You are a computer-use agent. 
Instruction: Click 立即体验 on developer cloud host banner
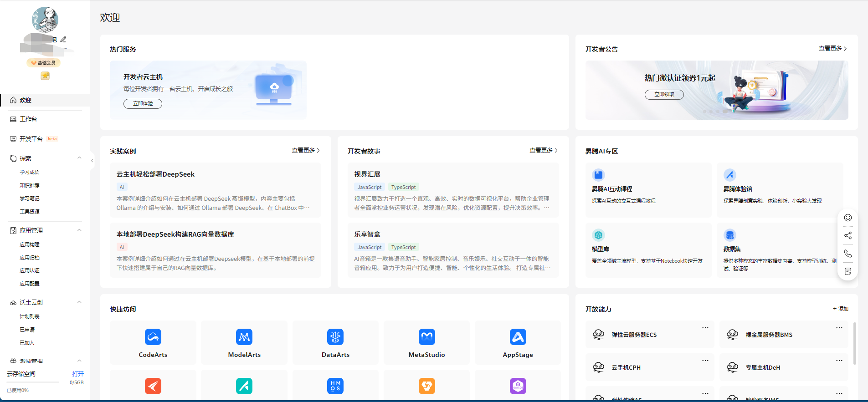pos(143,104)
